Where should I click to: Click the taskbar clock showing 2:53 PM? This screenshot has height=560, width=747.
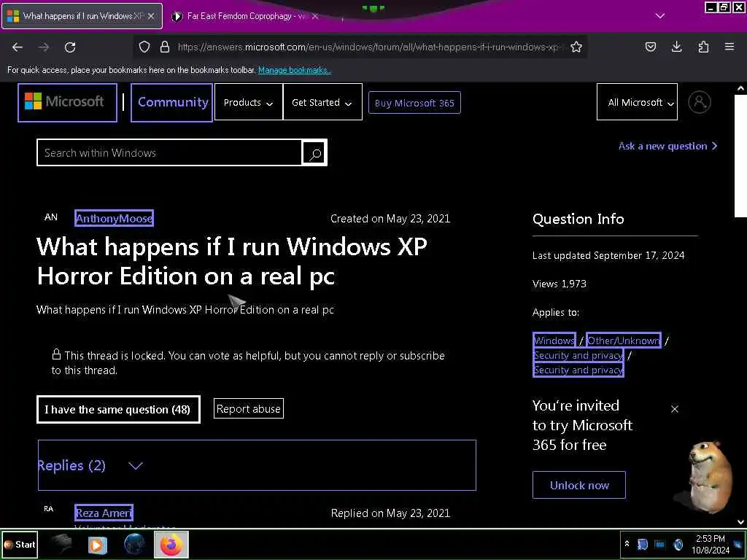711,544
